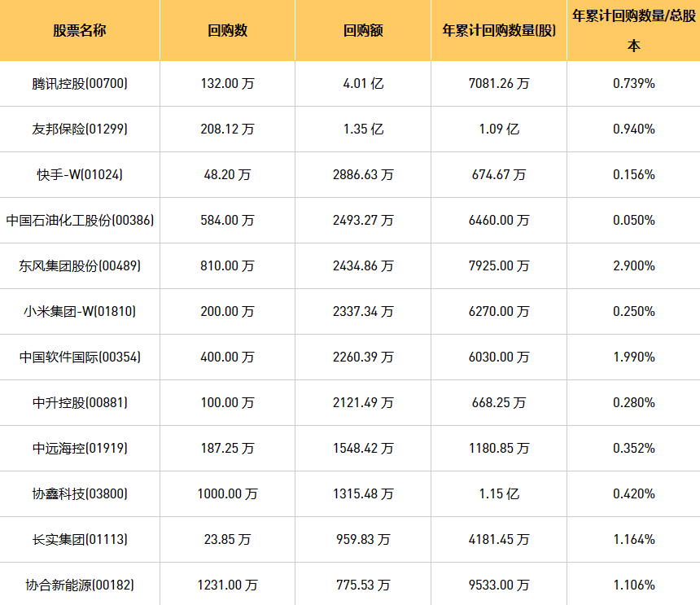Screen dimensions: 700x605
Task: Click the 0.352% ratio value
Action: pos(633,448)
